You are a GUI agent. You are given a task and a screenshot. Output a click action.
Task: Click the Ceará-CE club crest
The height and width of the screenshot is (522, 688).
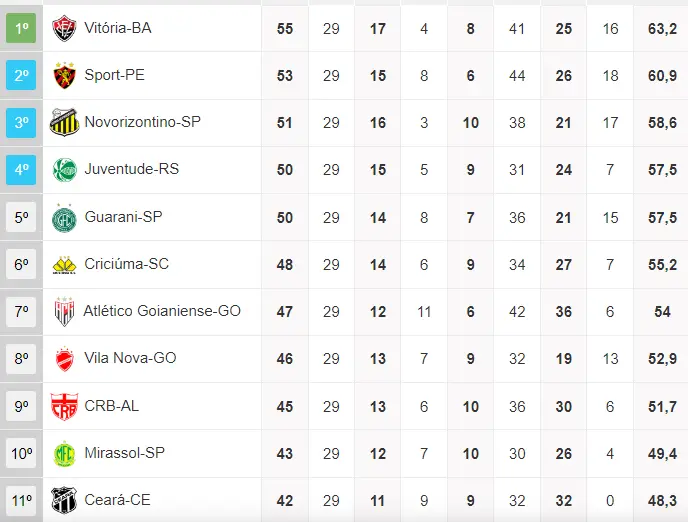pyautogui.click(x=65, y=500)
